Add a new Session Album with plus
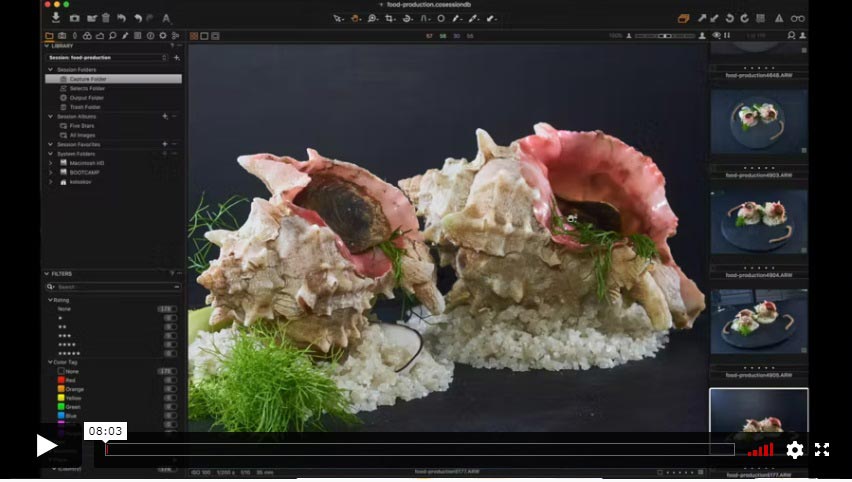 click(165, 116)
